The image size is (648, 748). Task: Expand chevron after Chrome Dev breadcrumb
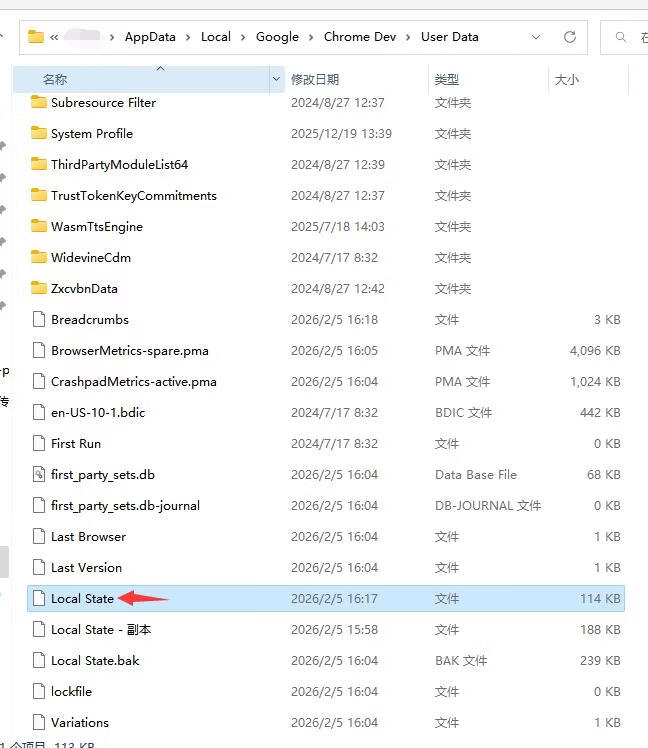[x=408, y=37]
